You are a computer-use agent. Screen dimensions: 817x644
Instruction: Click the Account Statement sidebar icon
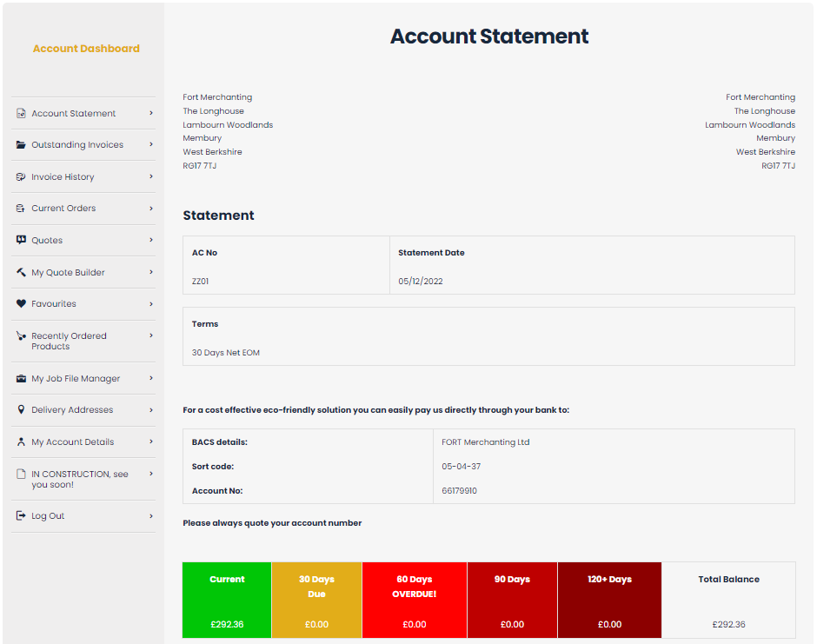tap(21, 113)
